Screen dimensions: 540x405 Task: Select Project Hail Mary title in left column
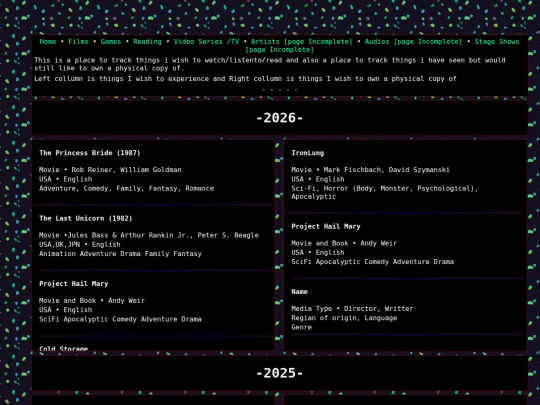[74, 284]
